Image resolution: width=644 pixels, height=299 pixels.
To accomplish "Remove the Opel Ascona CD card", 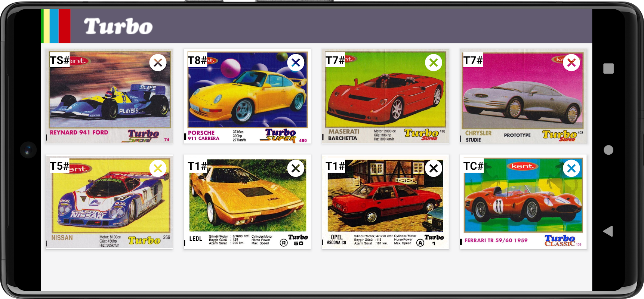I will click(434, 169).
